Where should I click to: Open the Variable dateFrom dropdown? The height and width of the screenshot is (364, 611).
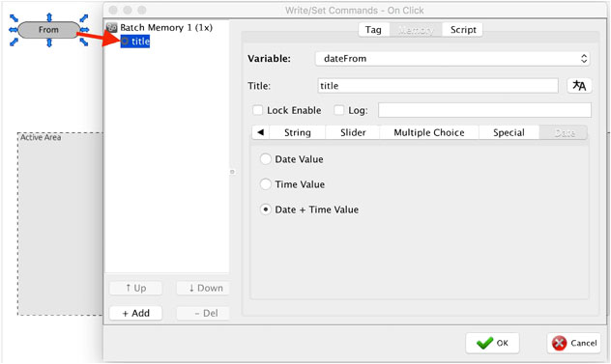coord(452,59)
